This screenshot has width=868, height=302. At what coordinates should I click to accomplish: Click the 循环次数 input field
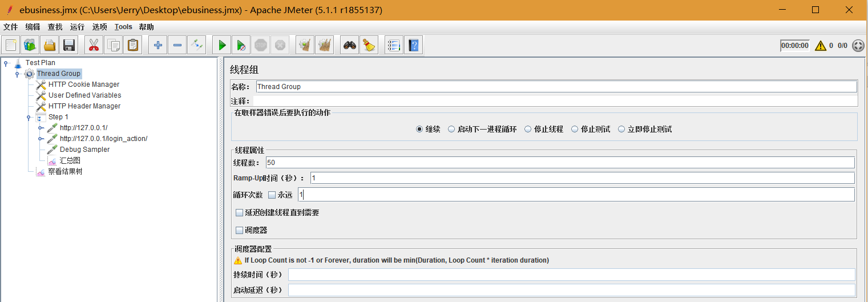tap(576, 195)
